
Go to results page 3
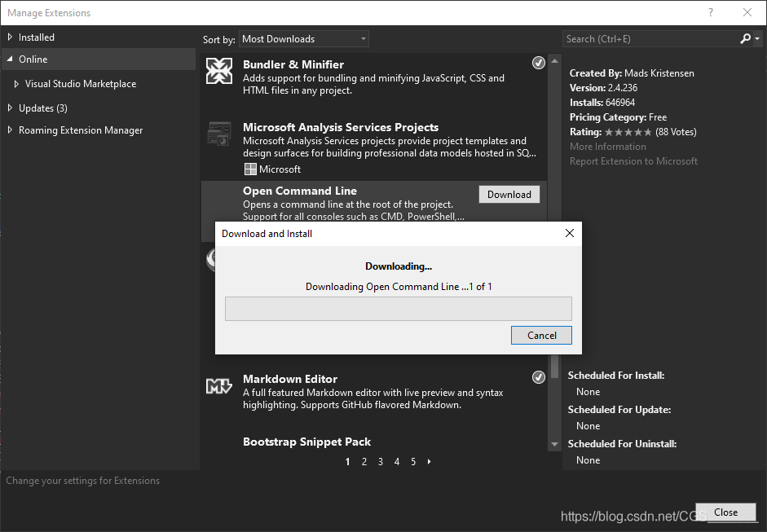click(380, 461)
